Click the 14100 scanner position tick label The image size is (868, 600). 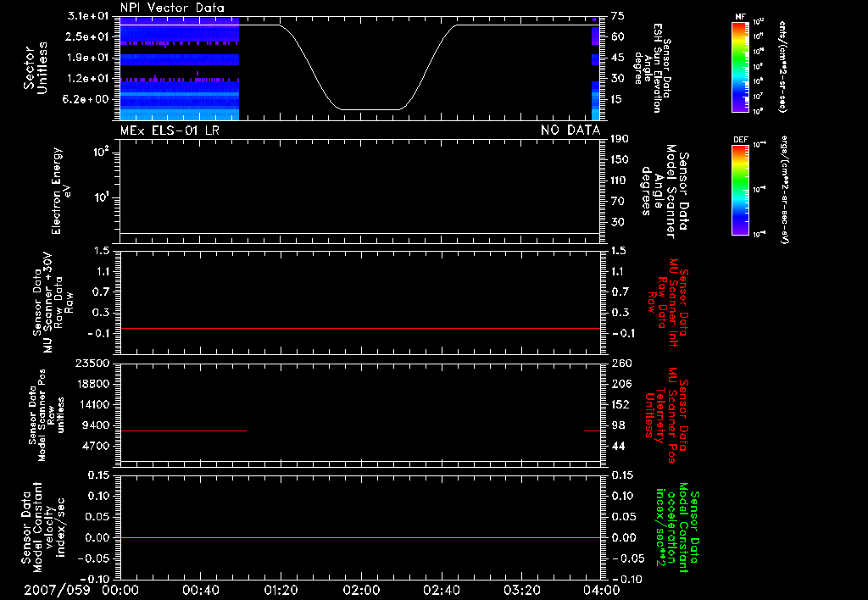[x=92, y=404]
